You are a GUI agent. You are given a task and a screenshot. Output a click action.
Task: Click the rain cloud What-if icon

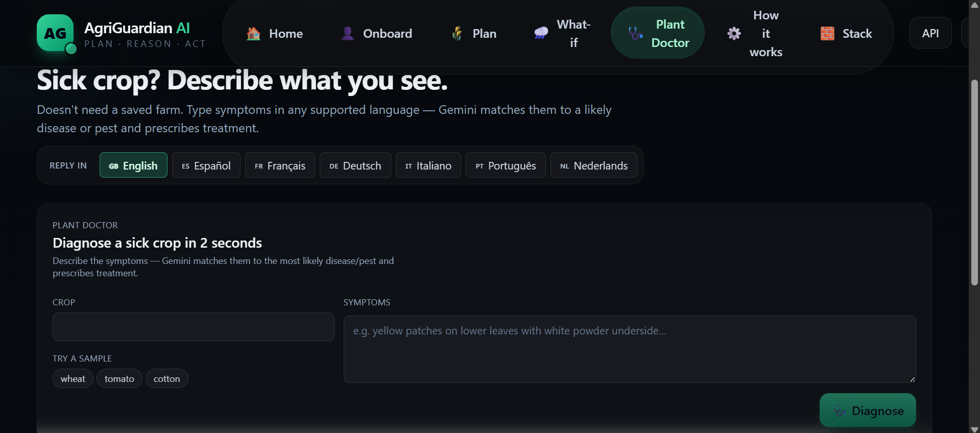click(541, 34)
